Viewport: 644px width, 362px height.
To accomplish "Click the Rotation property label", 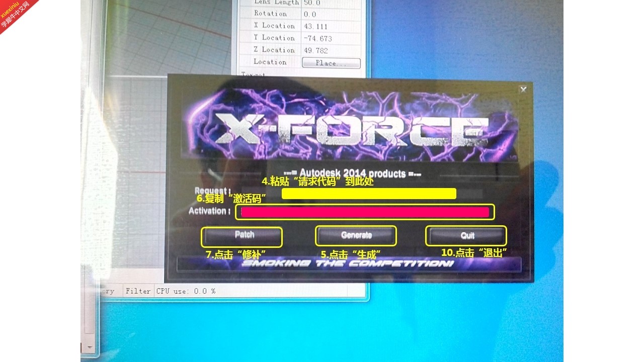I will (x=270, y=14).
